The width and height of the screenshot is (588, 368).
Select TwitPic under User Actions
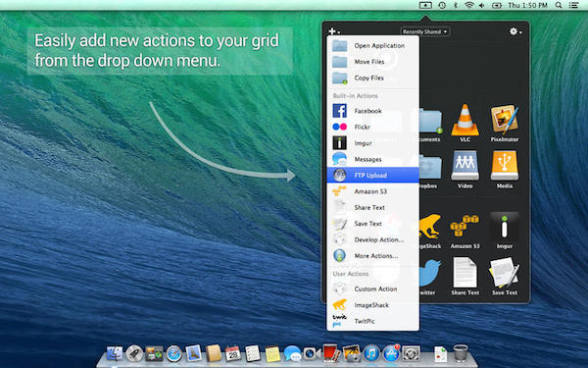pos(372,321)
